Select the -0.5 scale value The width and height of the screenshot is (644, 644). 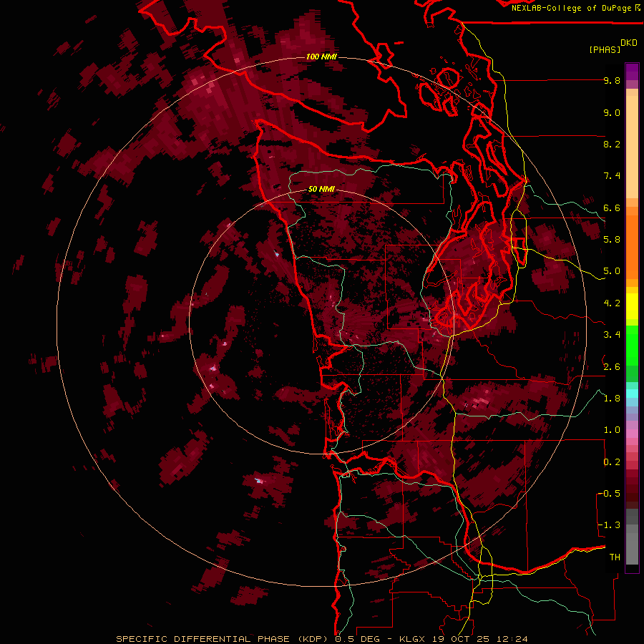609,494
